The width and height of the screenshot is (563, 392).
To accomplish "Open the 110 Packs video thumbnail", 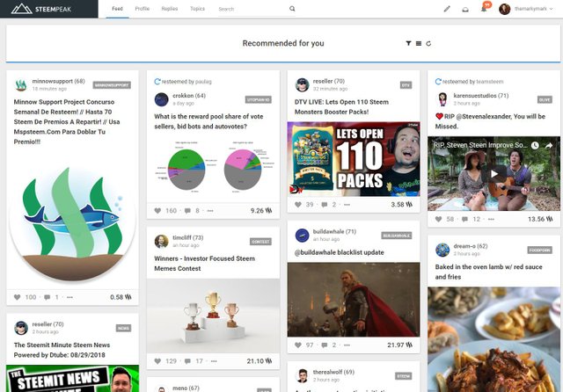I will tap(354, 159).
